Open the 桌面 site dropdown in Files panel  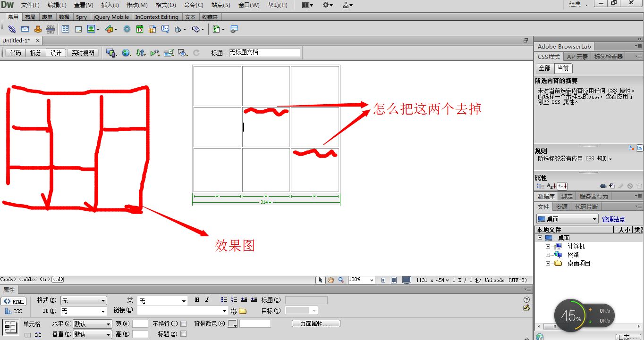(x=568, y=219)
